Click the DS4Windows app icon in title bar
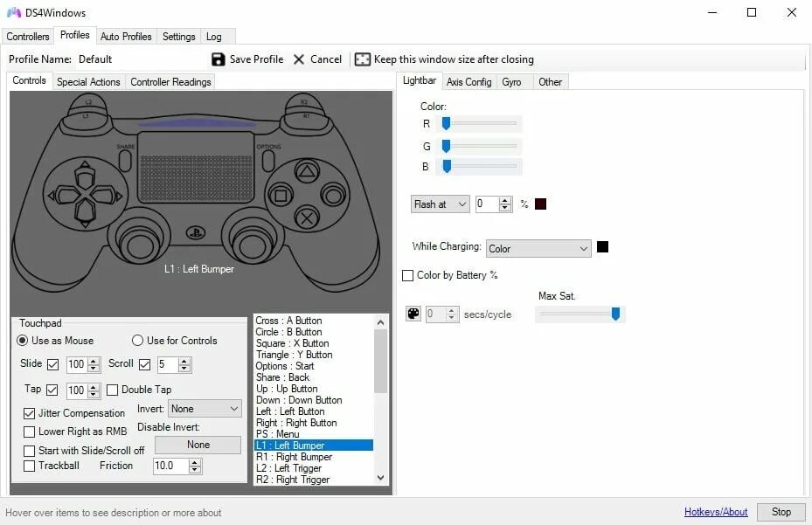The image size is (812, 525). tap(14, 12)
